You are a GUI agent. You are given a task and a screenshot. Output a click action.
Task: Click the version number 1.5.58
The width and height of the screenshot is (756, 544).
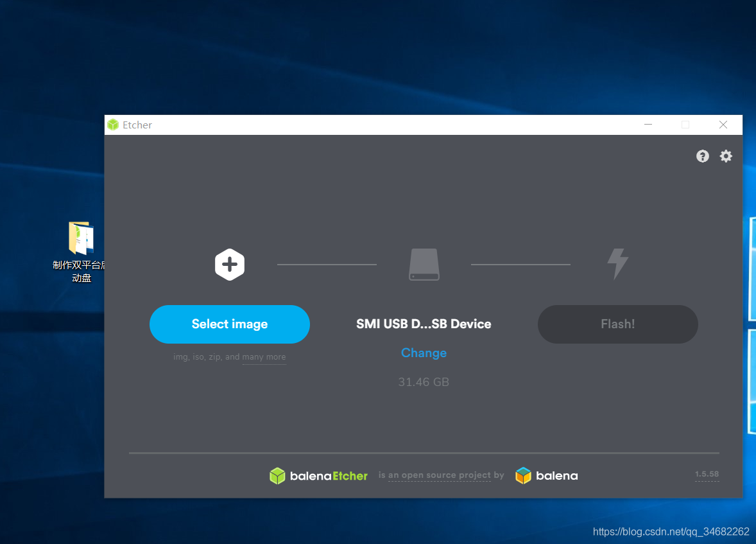707,474
